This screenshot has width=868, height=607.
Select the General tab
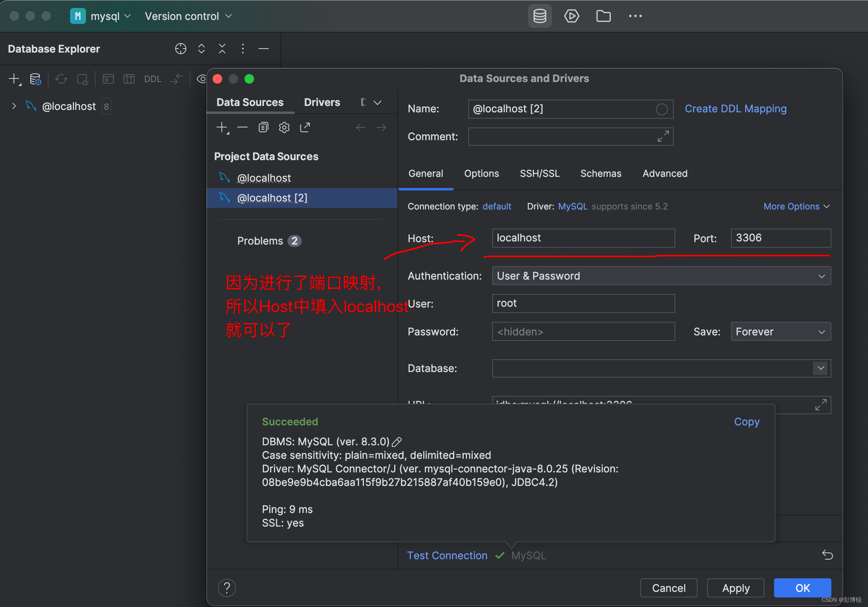pyautogui.click(x=426, y=174)
